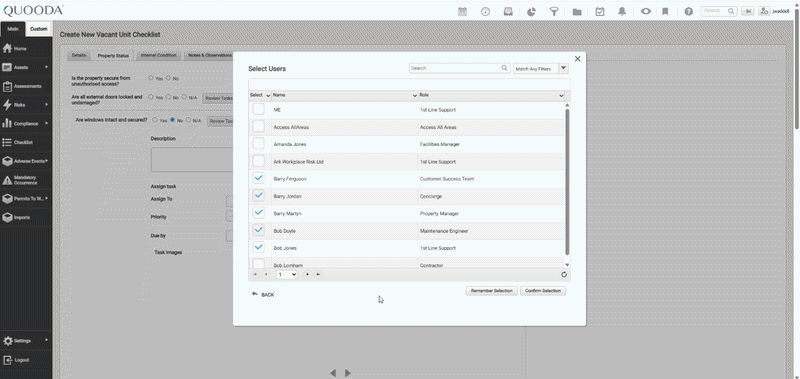This screenshot has height=379, width=800.
Task: Open the pie chart reports icon
Action: tap(531, 11)
